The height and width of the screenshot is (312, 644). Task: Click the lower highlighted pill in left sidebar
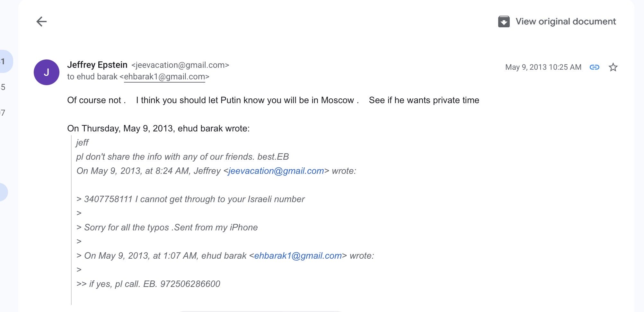pyautogui.click(x=3, y=192)
